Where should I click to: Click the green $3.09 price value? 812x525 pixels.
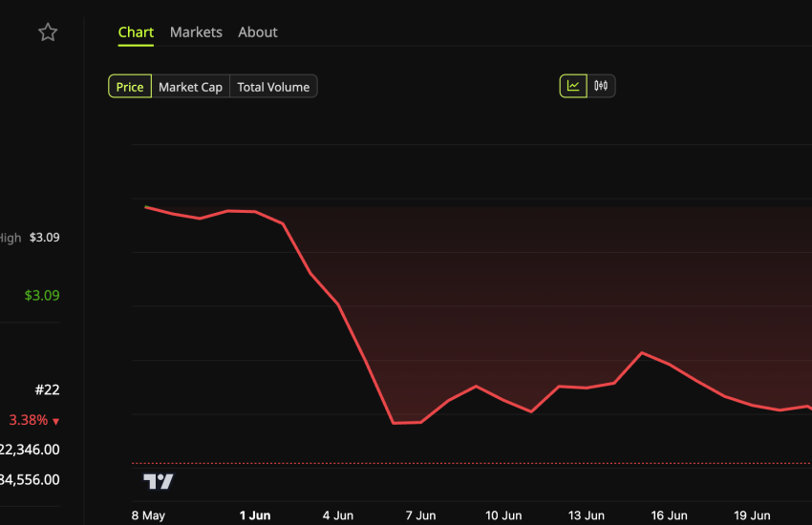(x=42, y=295)
